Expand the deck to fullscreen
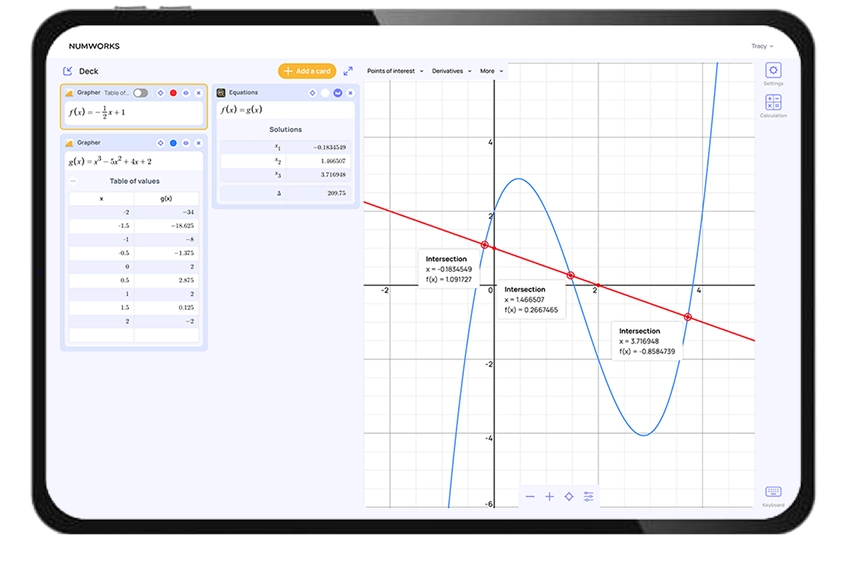 click(x=348, y=71)
